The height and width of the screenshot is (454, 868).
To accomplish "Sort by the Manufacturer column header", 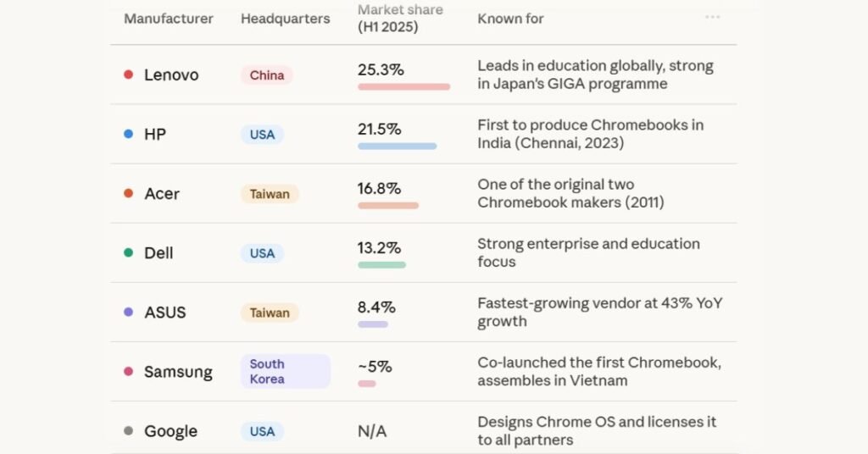I will click(x=169, y=19).
